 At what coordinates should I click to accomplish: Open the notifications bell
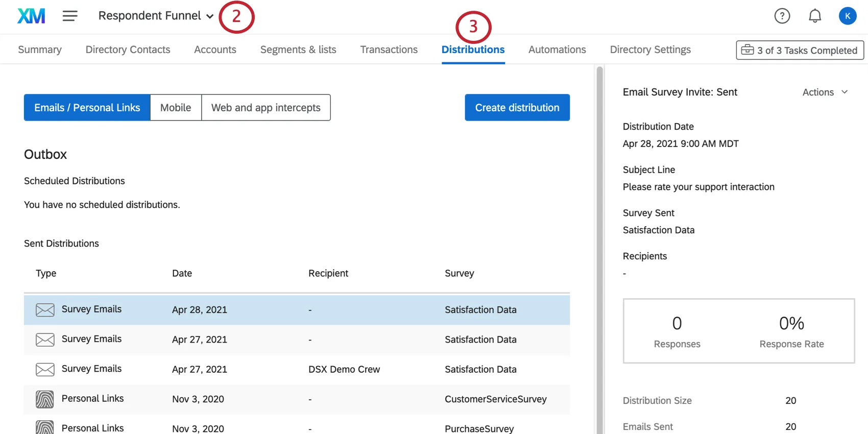click(x=814, y=16)
